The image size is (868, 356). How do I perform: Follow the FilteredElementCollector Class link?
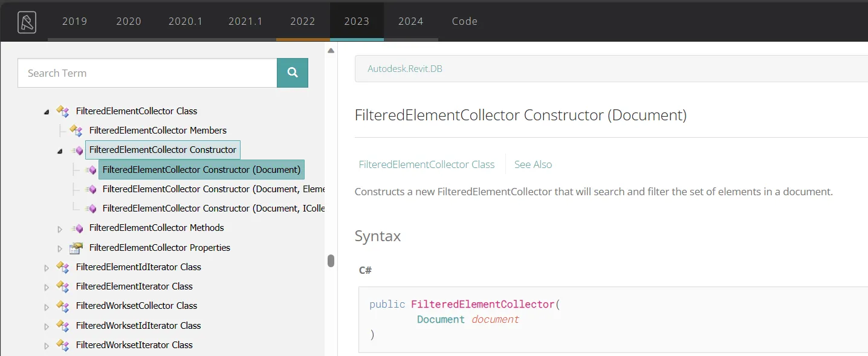click(427, 164)
